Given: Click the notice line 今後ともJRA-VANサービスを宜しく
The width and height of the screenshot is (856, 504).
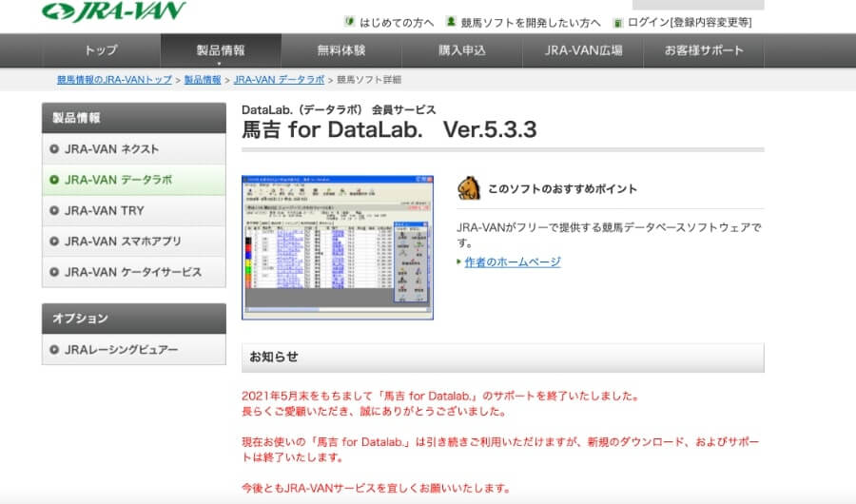Looking at the screenshot, I should (x=376, y=488).
